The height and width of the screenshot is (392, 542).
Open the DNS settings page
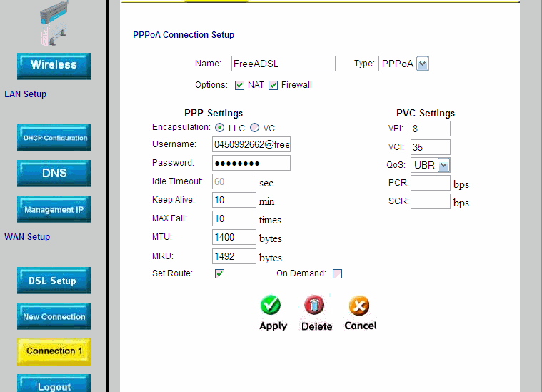54,173
